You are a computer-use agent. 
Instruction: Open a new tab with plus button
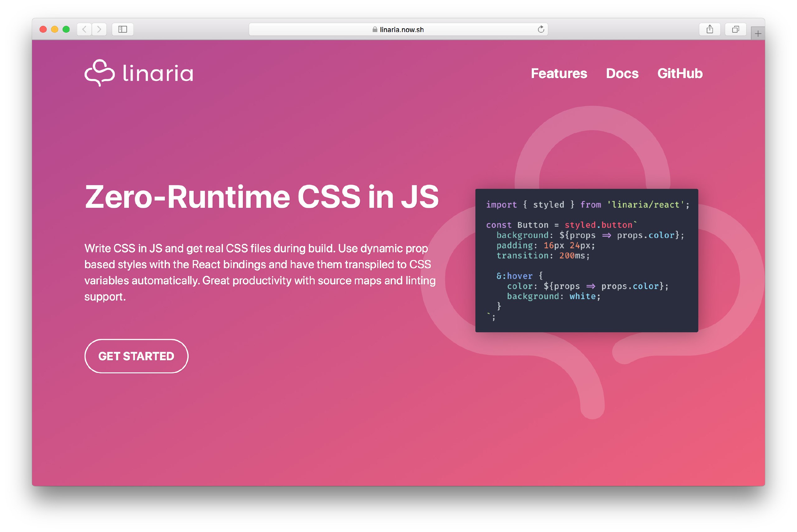pos(758,34)
